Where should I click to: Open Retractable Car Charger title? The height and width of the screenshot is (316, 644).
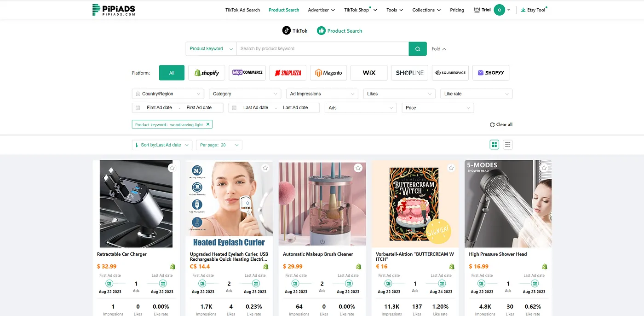[122, 254]
